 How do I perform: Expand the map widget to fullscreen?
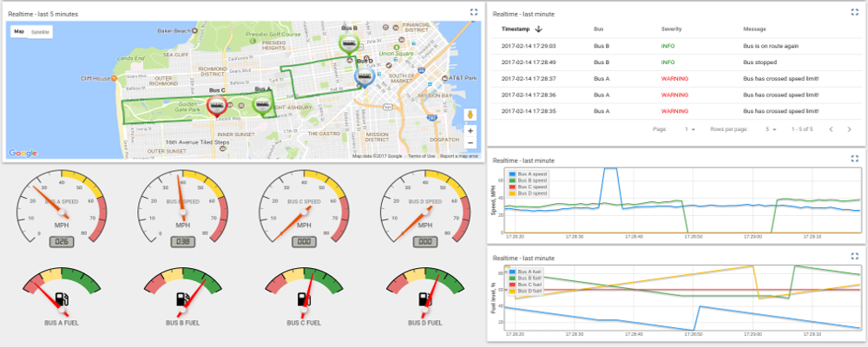(x=473, y=12)
